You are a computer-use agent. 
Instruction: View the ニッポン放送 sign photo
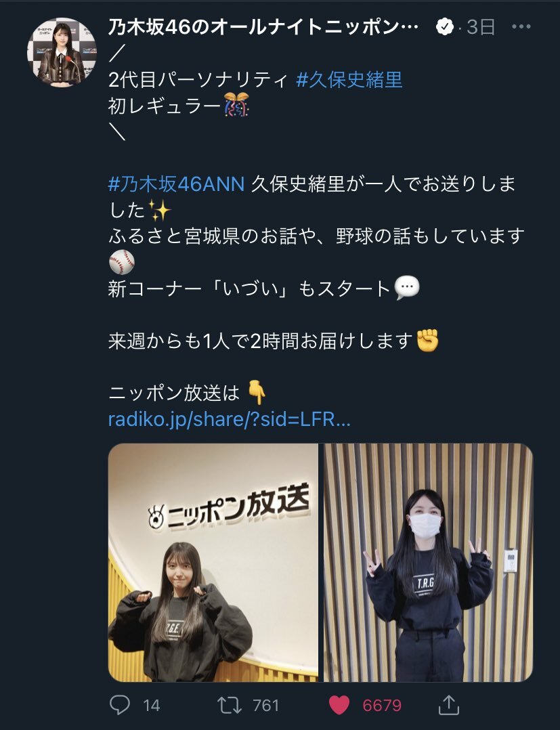pyautogui.click(x=213, y=562)
